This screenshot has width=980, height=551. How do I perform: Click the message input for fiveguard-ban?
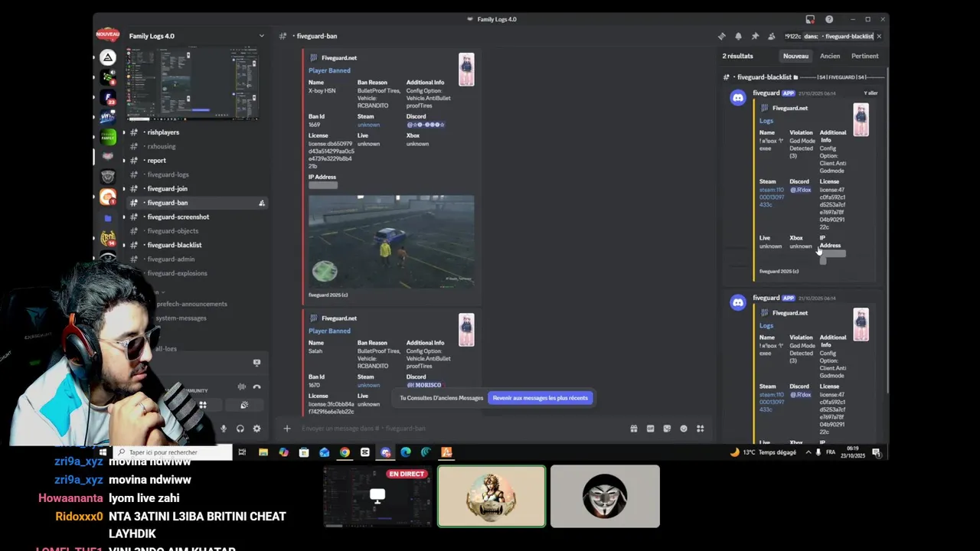click(x=459, y=429)
